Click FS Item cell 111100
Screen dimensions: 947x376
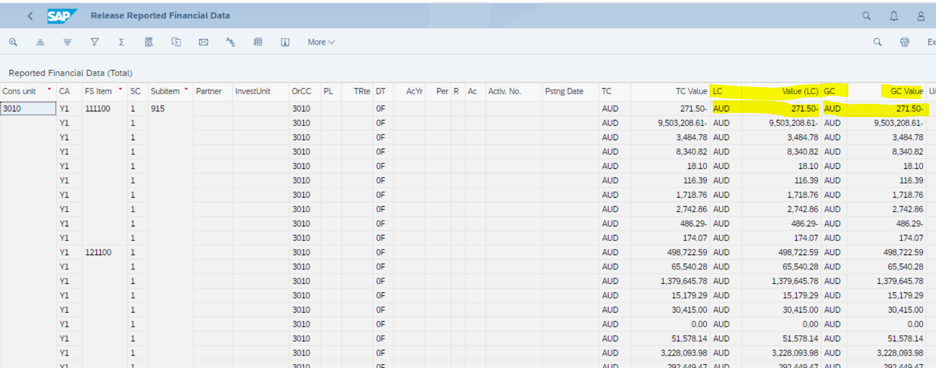(104, 109)
